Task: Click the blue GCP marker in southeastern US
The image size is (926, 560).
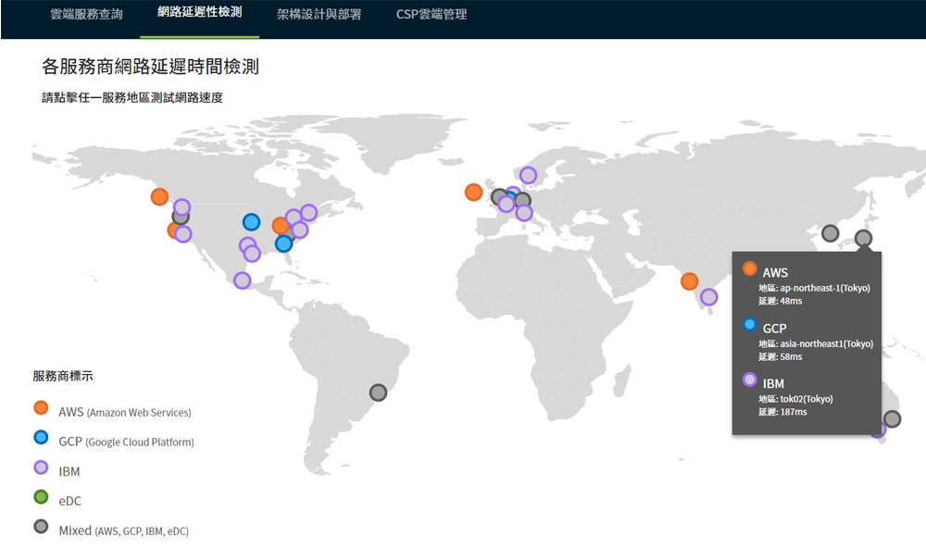Action: [x=284, y=243]
